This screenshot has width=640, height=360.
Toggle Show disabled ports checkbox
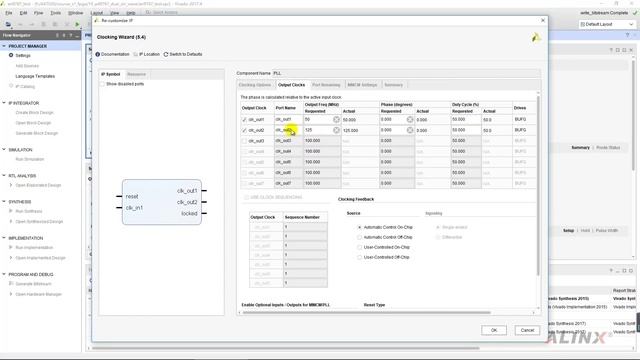click(x=102, y=84)
